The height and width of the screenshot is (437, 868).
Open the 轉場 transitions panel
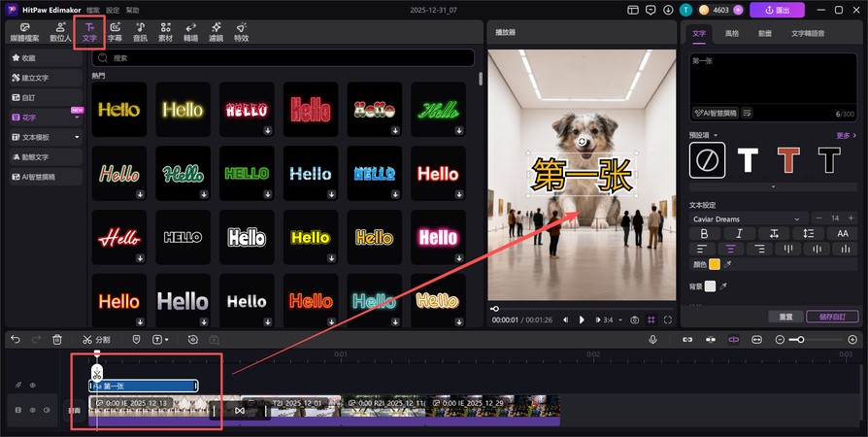[191, 33]
